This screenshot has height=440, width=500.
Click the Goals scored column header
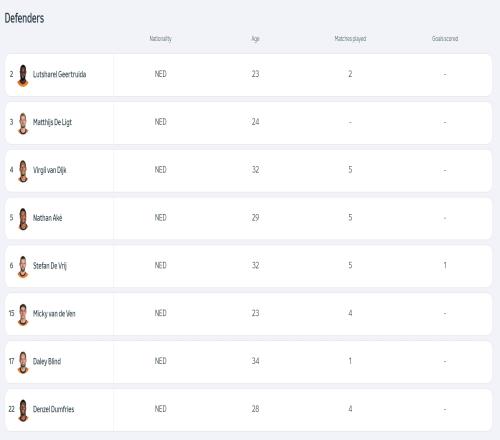445,39
